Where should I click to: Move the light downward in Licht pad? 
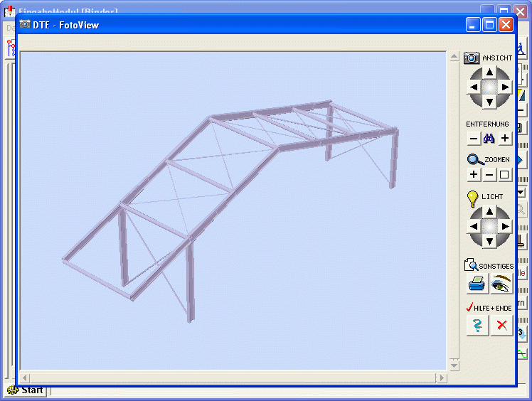[489, 242]
